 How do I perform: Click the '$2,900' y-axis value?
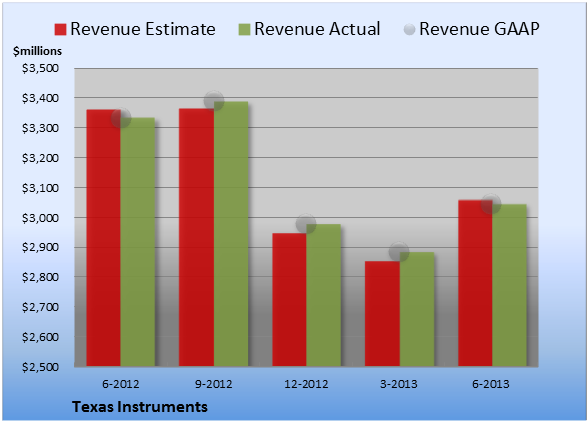coord(40,247)
